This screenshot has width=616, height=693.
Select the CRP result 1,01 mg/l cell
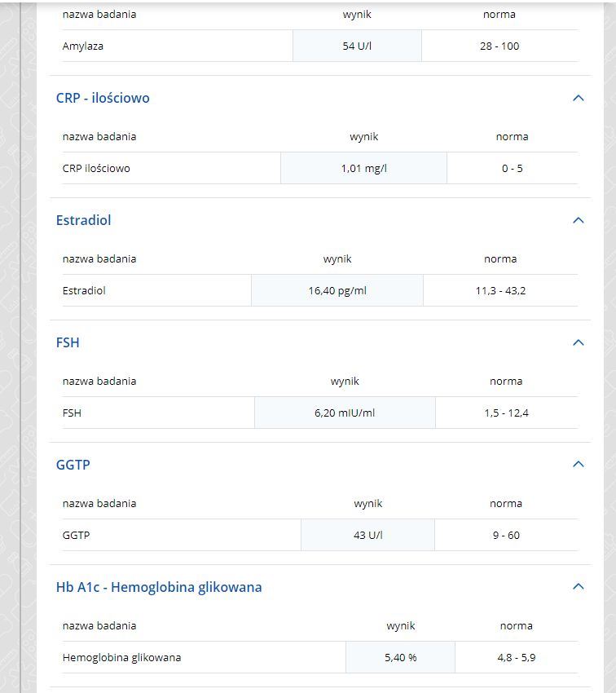pos(364,168)
